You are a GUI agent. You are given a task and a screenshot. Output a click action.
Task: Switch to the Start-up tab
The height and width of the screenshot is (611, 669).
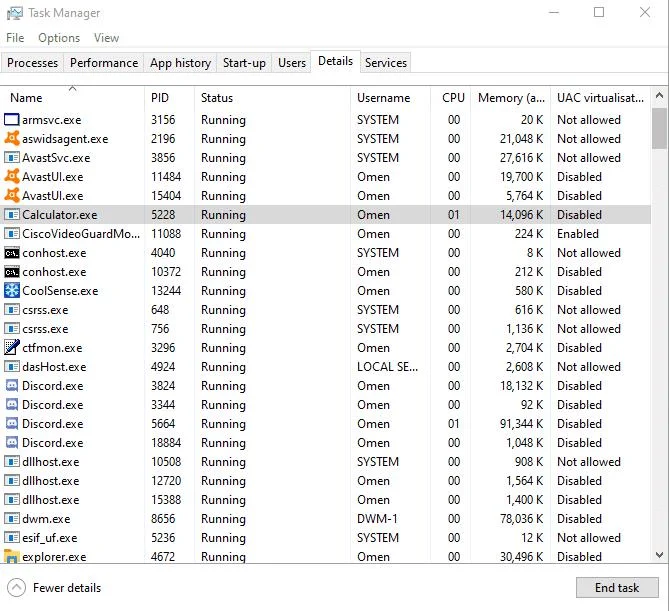(244, 63)
